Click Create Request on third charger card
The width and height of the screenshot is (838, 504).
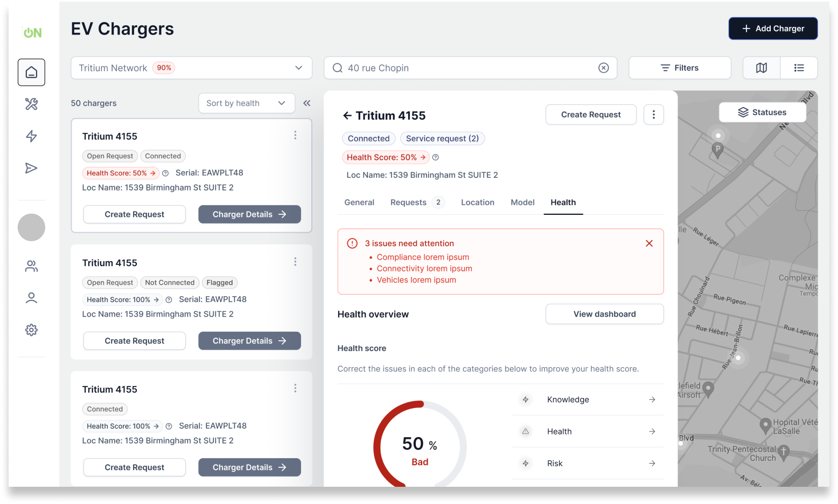coord(135,467)
